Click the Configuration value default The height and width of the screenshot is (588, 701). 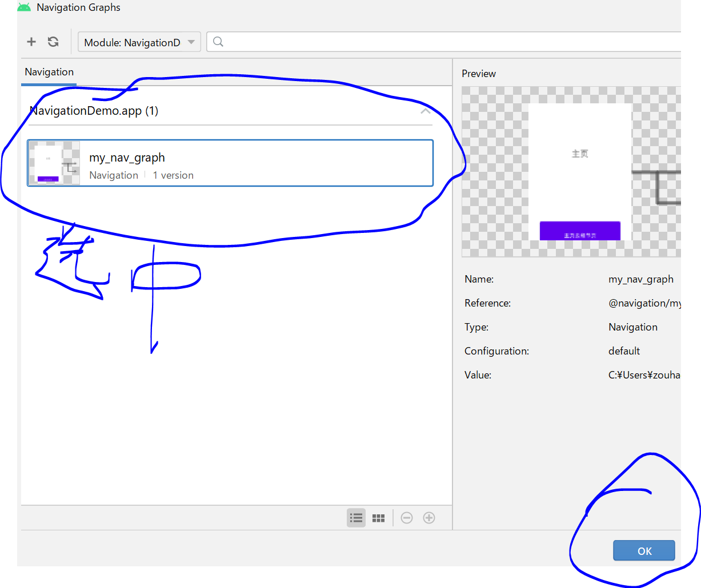tap(624, 351)
